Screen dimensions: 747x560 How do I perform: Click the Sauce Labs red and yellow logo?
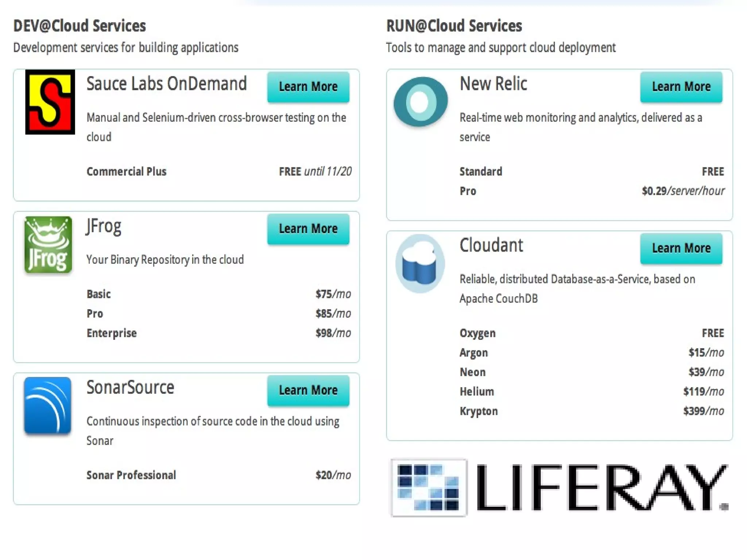tap(50, 102)
